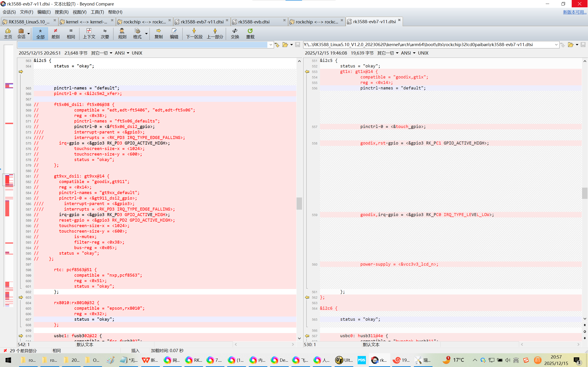
Task: Toggle Show All (全部) filter
Action: tap(40, 33)
